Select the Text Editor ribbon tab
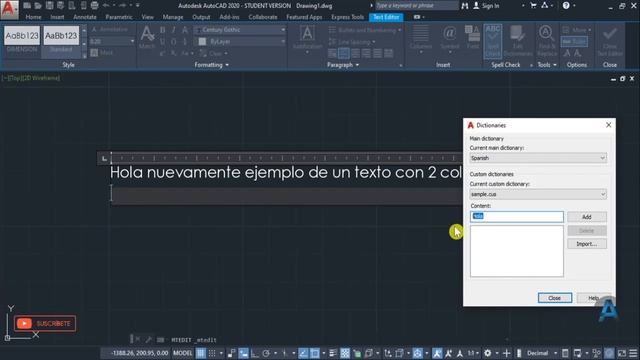Viewport: 640px width, 360px height. [x=386, y=17]
